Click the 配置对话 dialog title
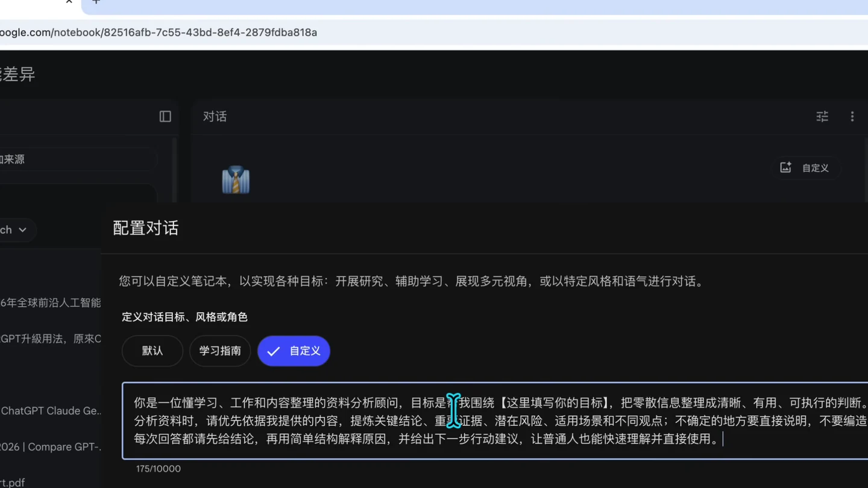This screenshot has height=488, width=868. pyautogui.click(x=146, y=228)
